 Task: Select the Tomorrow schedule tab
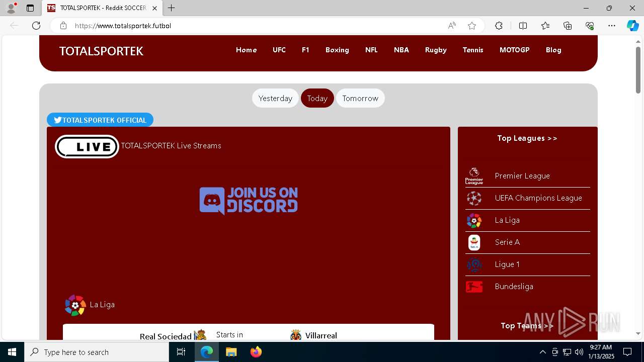(360, 98)
